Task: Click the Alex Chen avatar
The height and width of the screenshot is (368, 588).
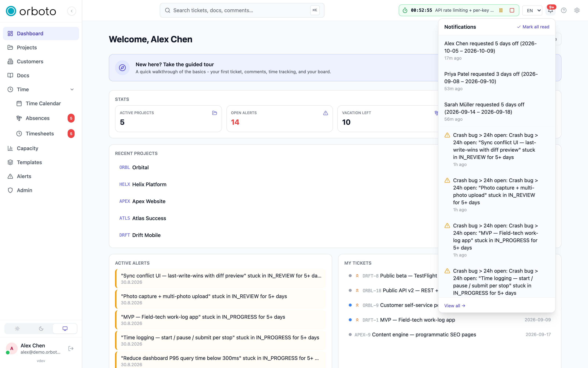Action: pyautogui.click(x=11, y=348)
